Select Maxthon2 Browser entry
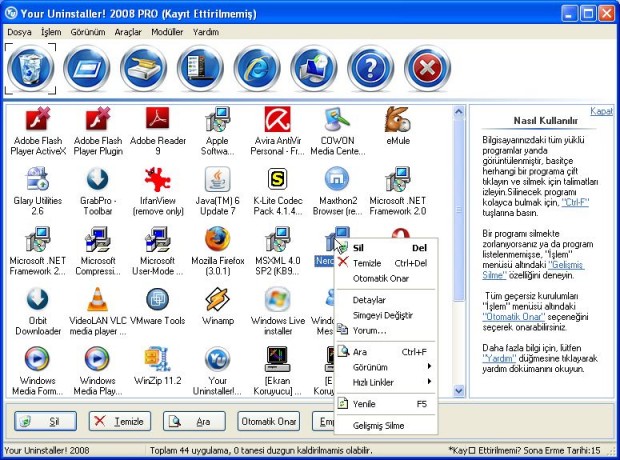 (x=338, y=191)
